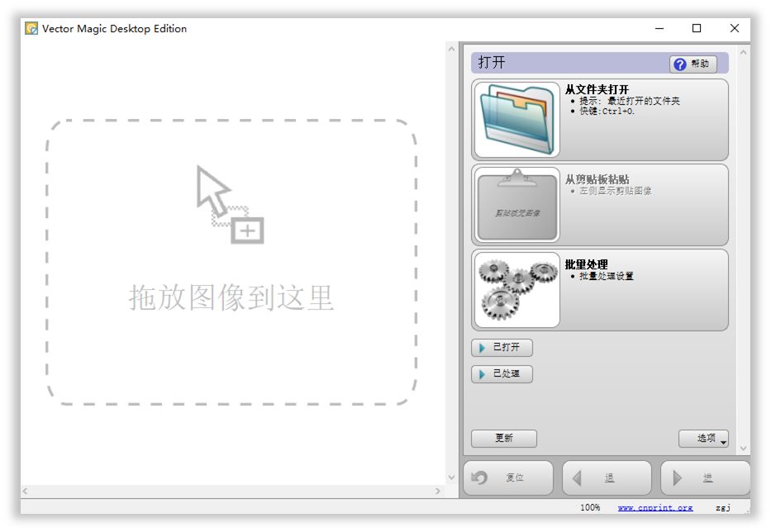
Task: Click the Vector Magic app icon in title bar
Action: pos(31,29)
